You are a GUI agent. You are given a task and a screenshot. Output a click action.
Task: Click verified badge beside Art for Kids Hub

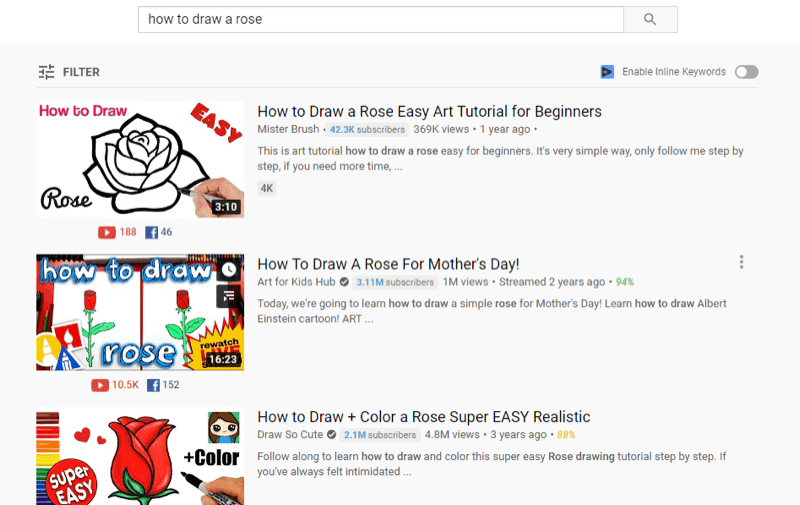click(x=344, y=282)
